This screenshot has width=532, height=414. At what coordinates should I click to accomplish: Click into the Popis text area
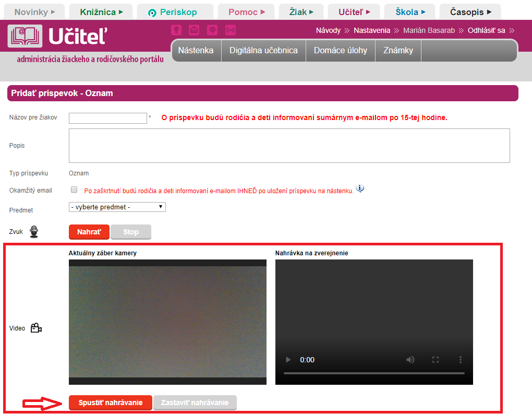click(x=289, y=146)
